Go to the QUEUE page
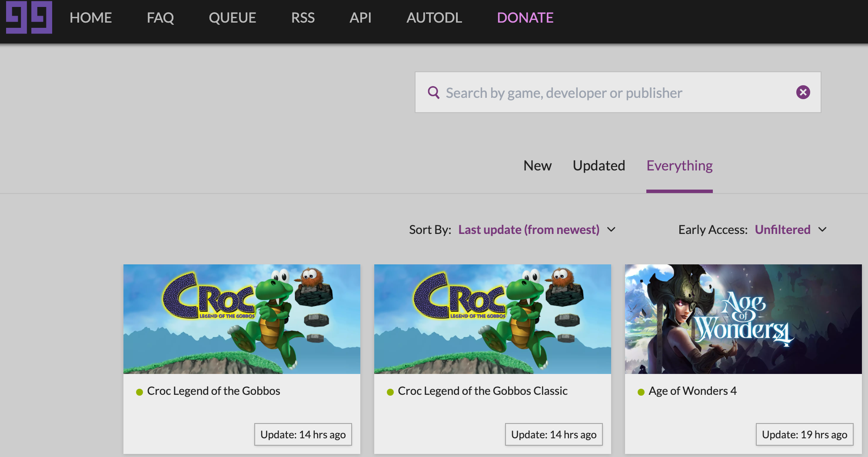868x457 pixels. [x=233, y=18]
